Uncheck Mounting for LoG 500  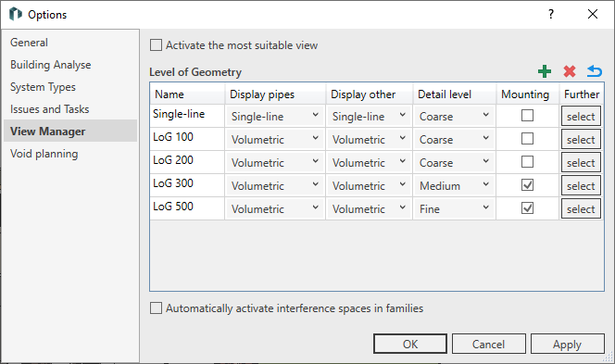(x=528, y=207)
